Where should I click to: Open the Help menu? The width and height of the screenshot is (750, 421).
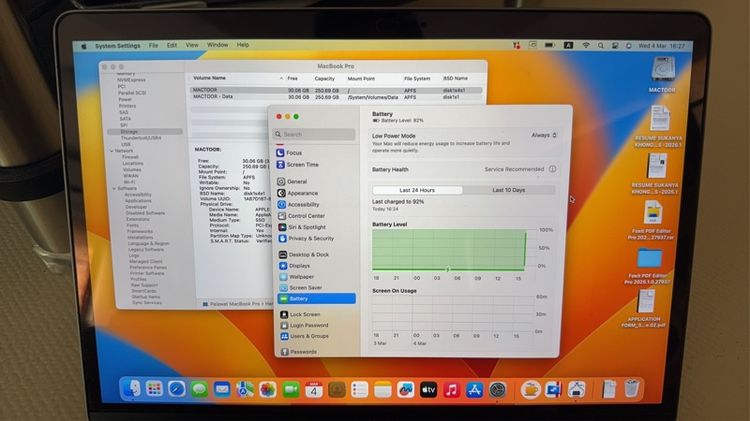click(x=243, y=45)
